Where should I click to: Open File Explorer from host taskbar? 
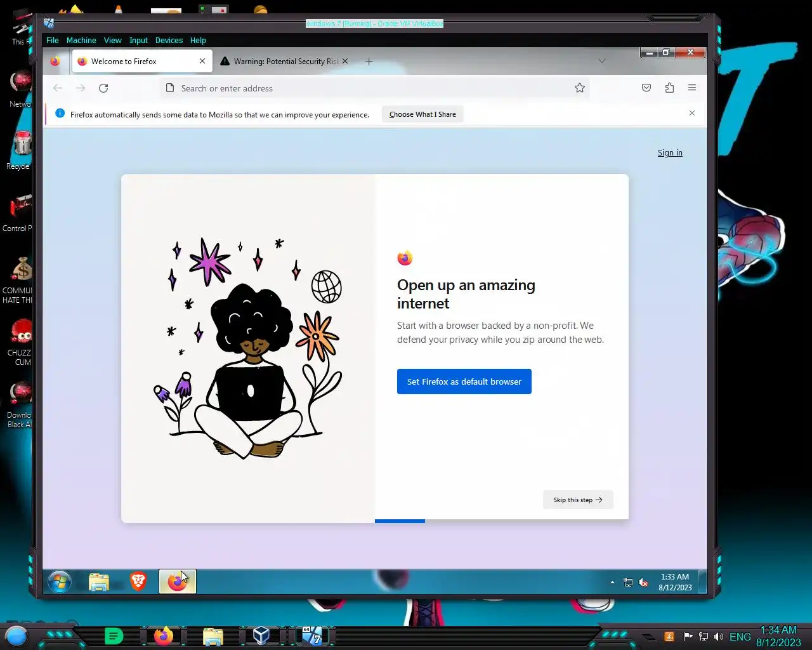tap(213, 635)
